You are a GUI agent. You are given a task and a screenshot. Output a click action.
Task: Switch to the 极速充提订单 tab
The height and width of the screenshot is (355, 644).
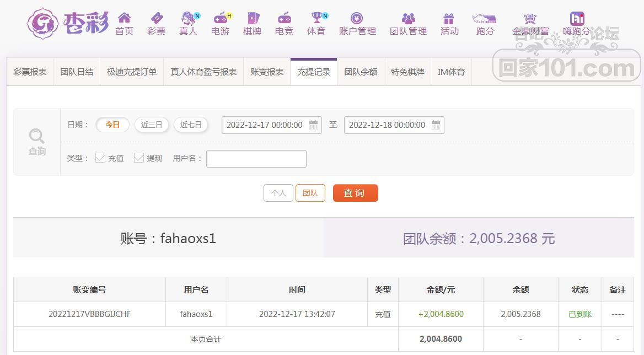[x=132, y=72]
